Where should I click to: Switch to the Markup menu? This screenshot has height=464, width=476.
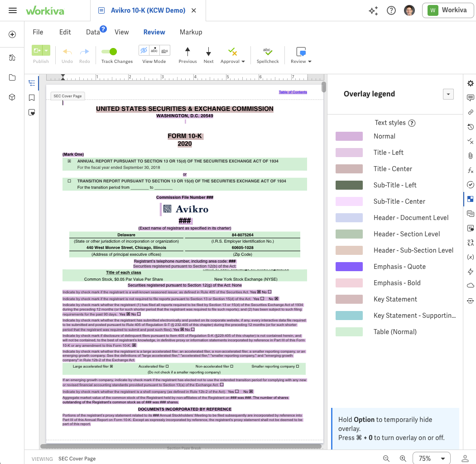tap(191, 32)
